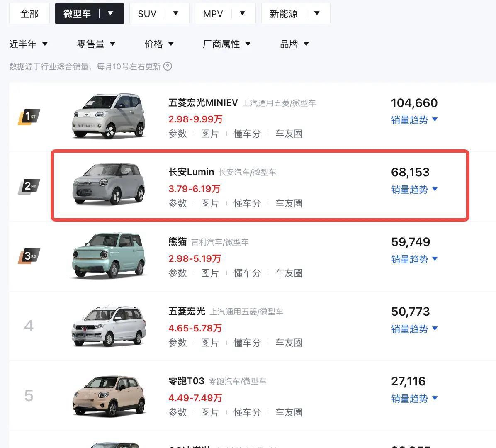The height and width of the screenshot is (448, 496).
Task: Open the 厂商属性 filter dropdown
Action: pyautogui.click(x=227, y=44)
